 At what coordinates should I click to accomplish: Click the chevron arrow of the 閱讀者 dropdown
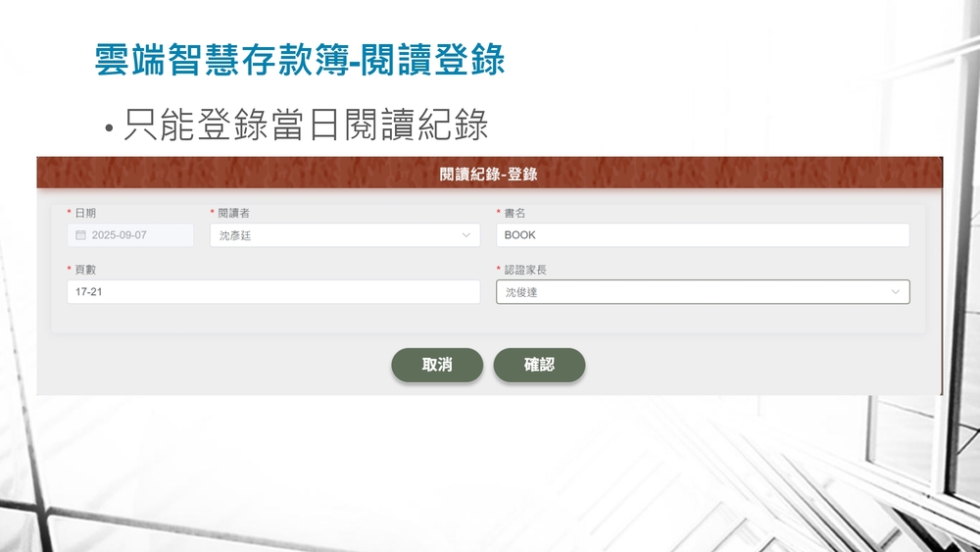(x=465, y=235)
